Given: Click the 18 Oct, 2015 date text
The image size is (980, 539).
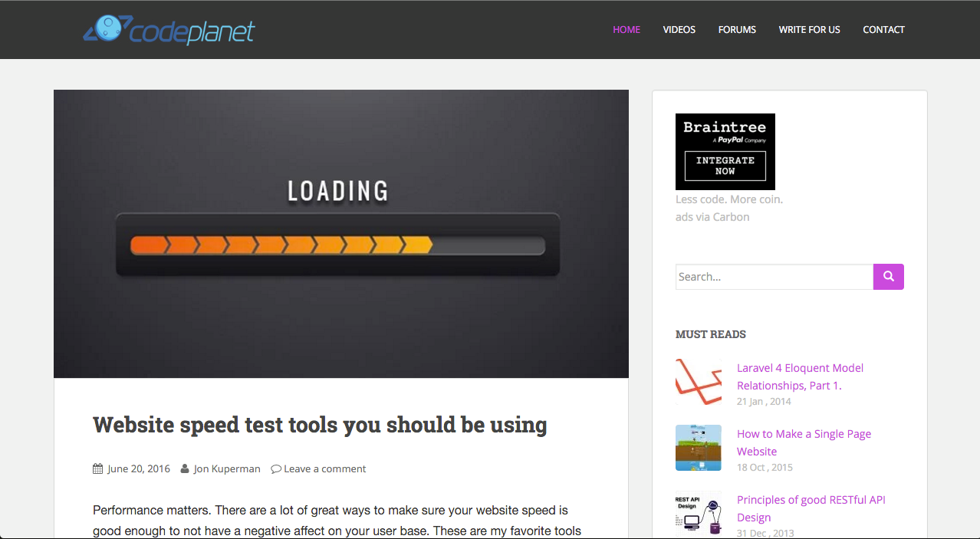Looking at the screenshot, I should (x=765, y=468).
